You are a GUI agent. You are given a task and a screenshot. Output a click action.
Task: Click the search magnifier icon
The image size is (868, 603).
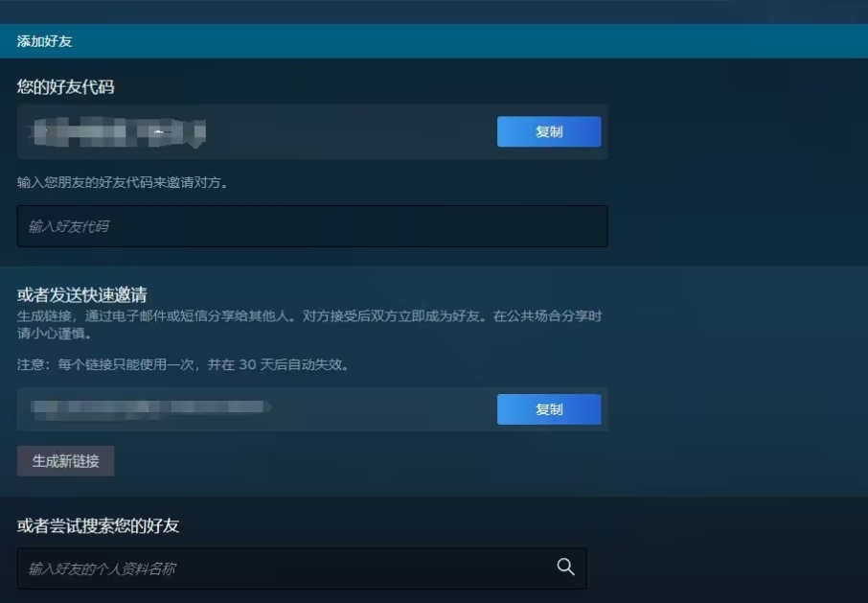(566, 568)
